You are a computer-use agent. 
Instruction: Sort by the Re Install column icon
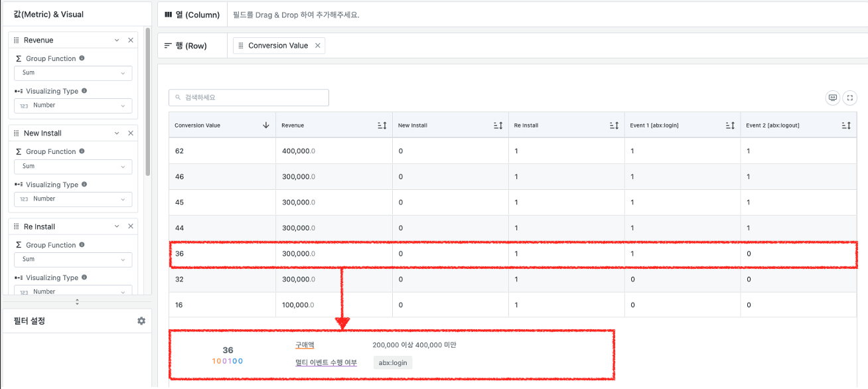pos(615,125)
